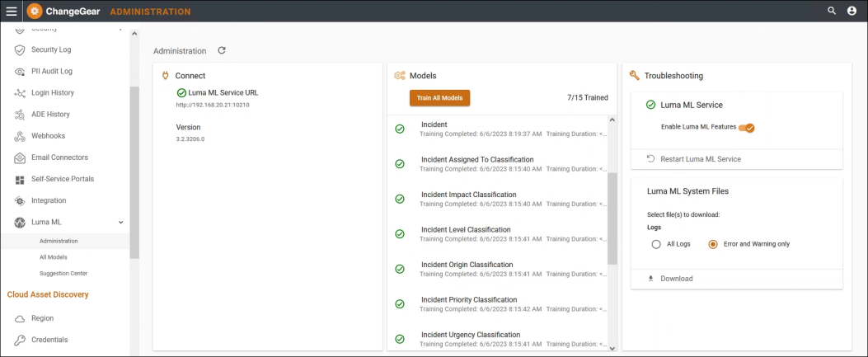Click Download logs button

(x=677, y=279)
